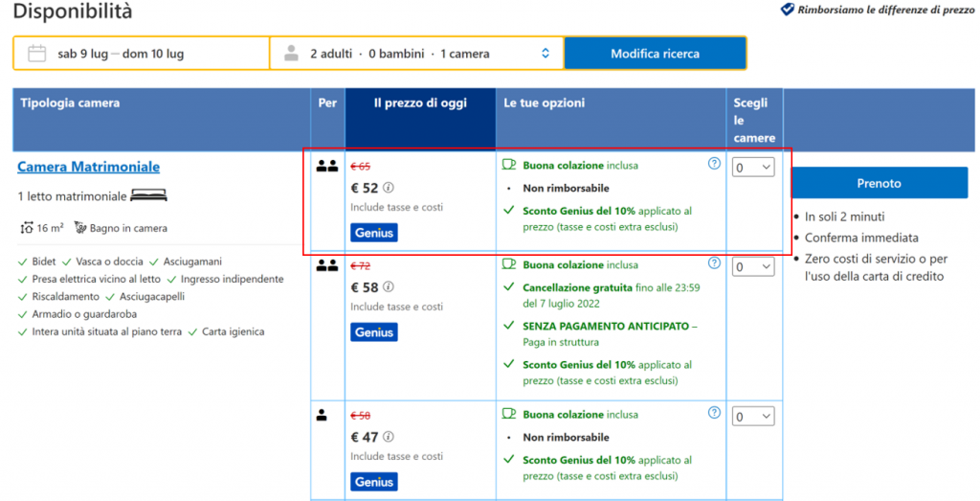This screenshot has width=980, height=501.
Task: Click info icon next to € 47 price
Action: (389, 437)
